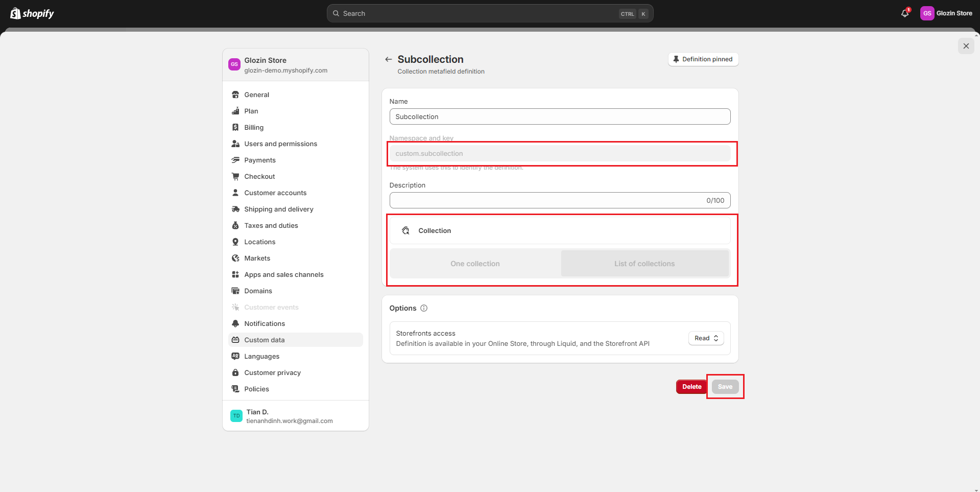
Task: Click the Billing icon in sidebar
Action: click(235, 127)
